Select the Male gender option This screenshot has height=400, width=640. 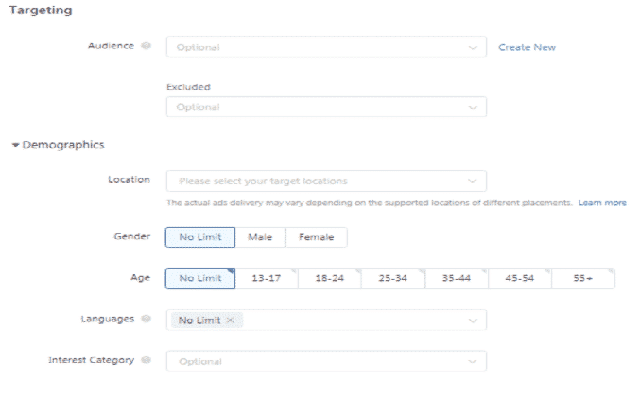(x=260, y=237)
